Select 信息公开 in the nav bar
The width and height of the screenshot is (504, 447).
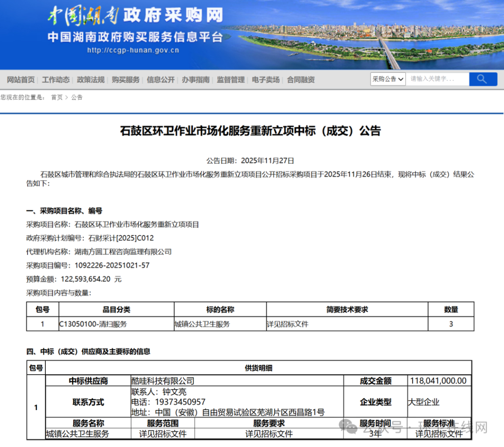161,80
